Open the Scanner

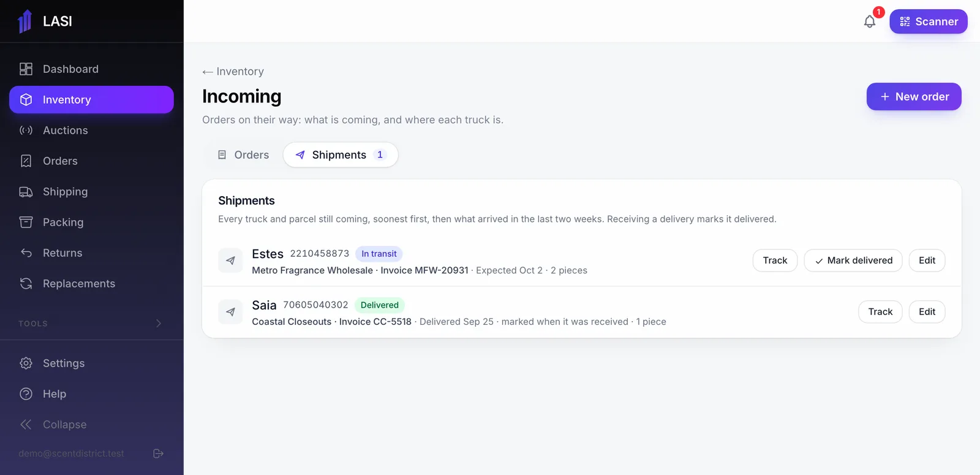click(x=929, y=21)
